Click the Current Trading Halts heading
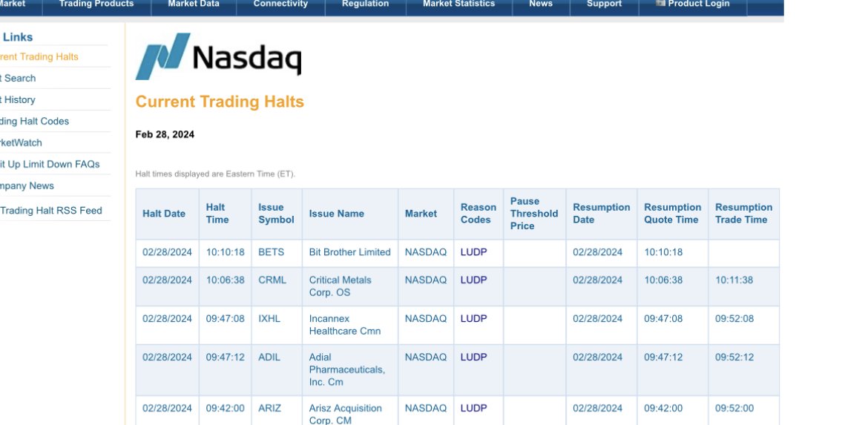Viewport: 868px width, 425px height. click(x=220, y=102)
